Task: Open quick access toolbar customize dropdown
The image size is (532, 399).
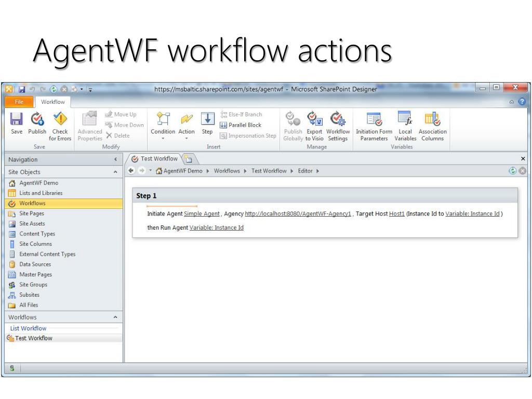Action: pyautogui.click(x=90, y=90)
